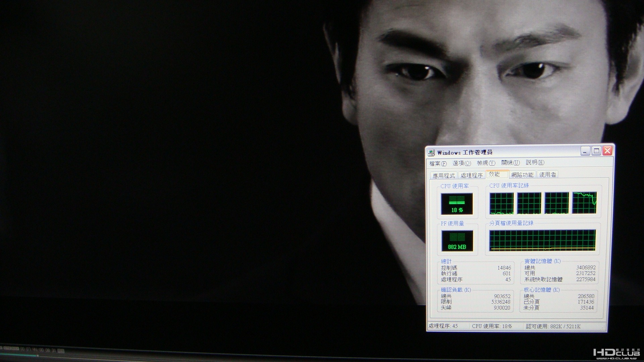Click the first CPU core history graph

coord(501,203)
